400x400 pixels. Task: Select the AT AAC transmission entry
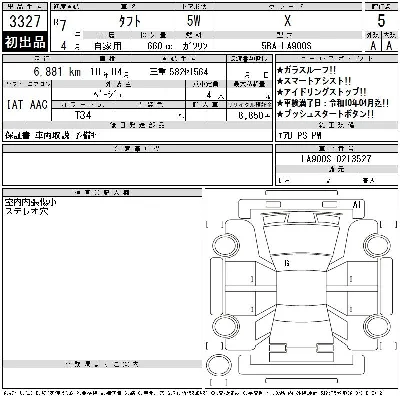[x=27, y=105]
